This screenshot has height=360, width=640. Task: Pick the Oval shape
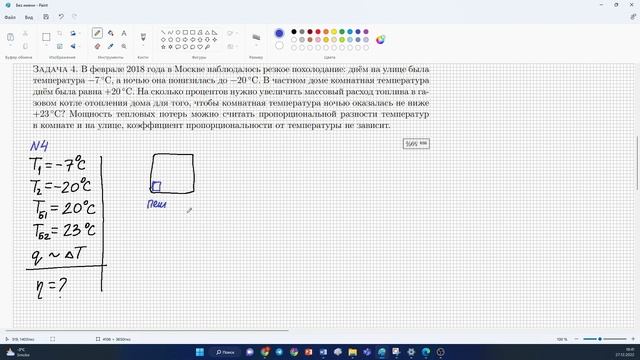[x=178, y=32]
